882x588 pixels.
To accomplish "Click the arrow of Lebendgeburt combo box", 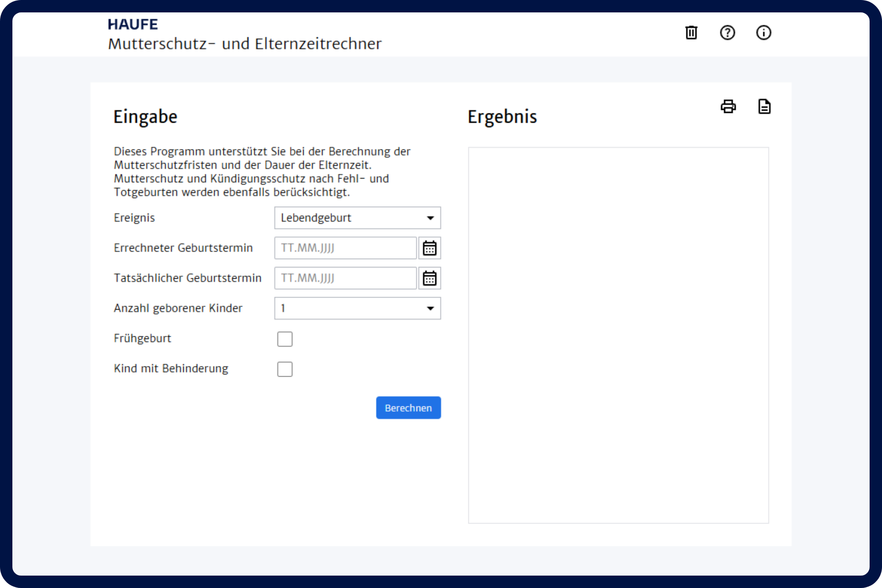I will click(430, 218).
